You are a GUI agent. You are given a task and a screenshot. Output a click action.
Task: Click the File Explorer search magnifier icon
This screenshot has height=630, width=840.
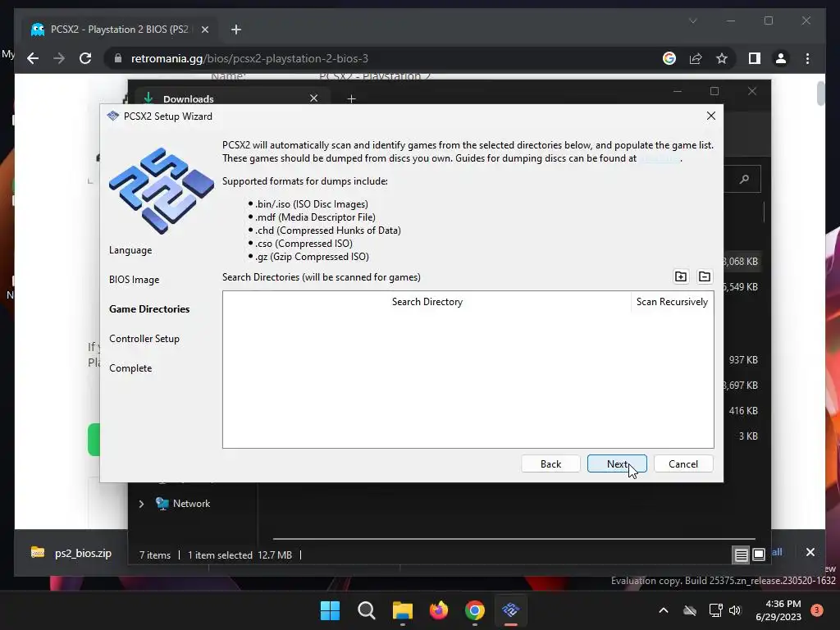(744, 179)
